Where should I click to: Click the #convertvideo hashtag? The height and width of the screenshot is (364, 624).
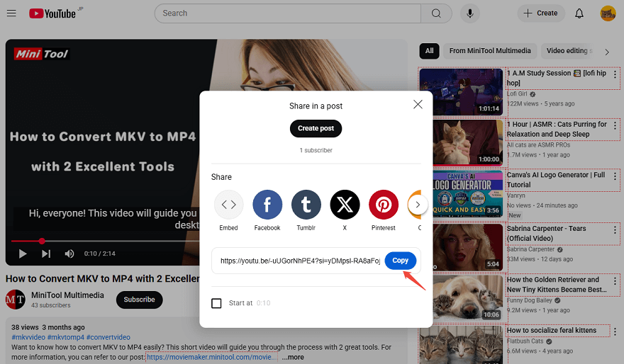(x=108, y=337)
